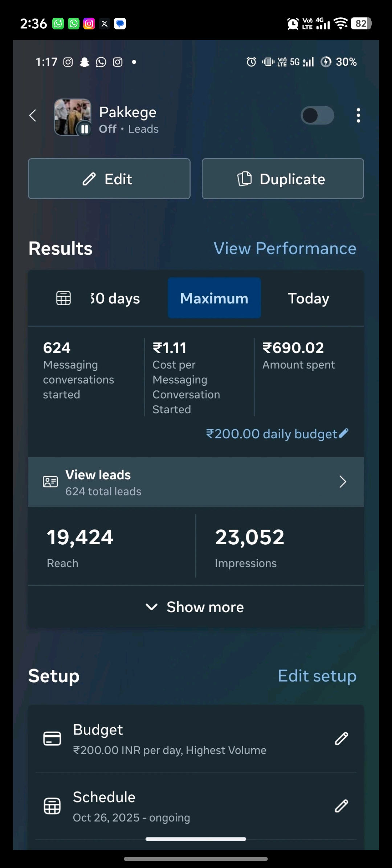Tap the calendar icon next to date range options
Image resolution: width=392 pixels, height=868 pixels.
click(63, 298)
